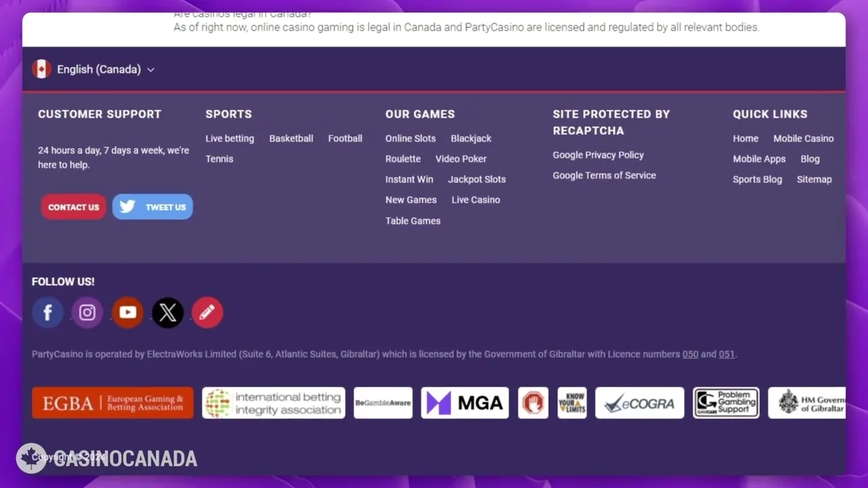Click the Canadian flag language icon
The height and width of the screenshot is (488, 868).
click(41, 69)
